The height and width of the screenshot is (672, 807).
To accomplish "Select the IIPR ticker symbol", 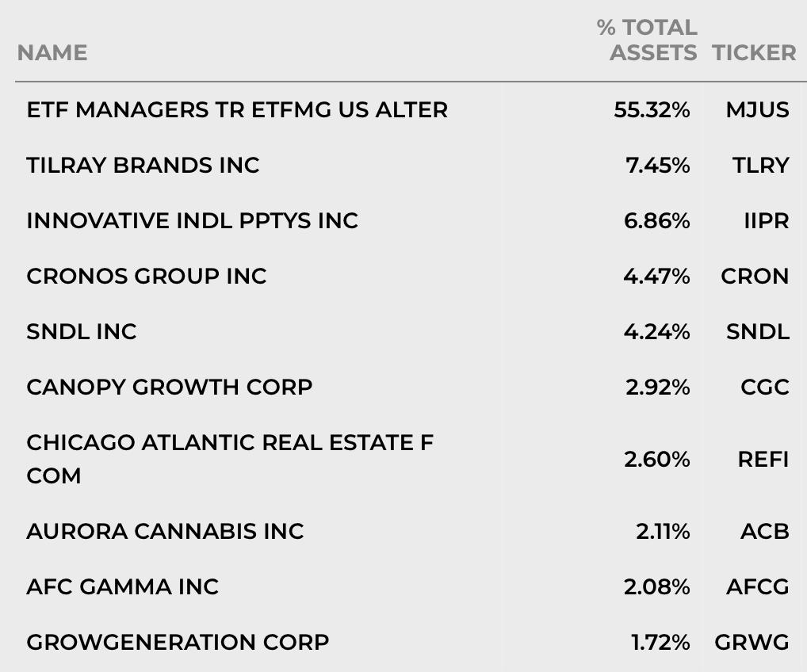I will point(767,221).
